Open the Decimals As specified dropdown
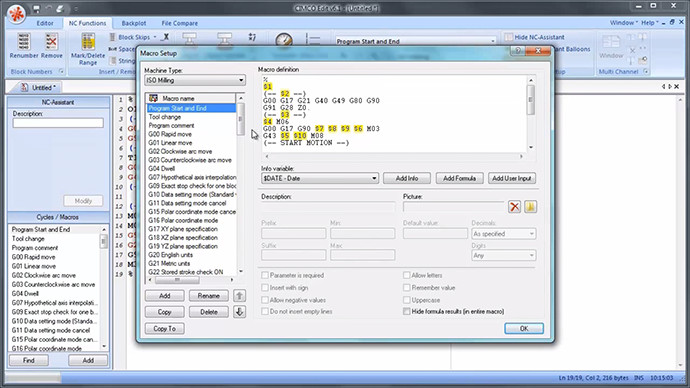This screenshot has height=388, width=690. [x=504, y=234]
